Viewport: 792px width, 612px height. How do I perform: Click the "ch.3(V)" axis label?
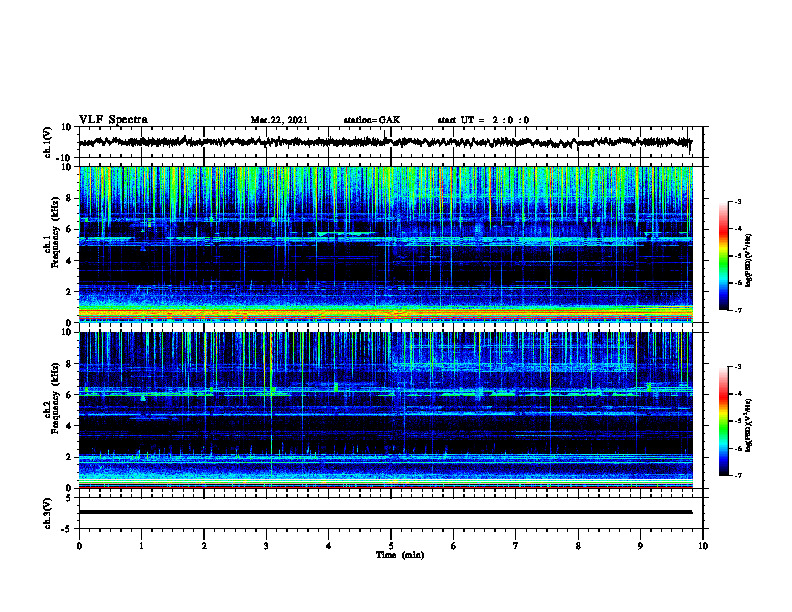[48, 513]
